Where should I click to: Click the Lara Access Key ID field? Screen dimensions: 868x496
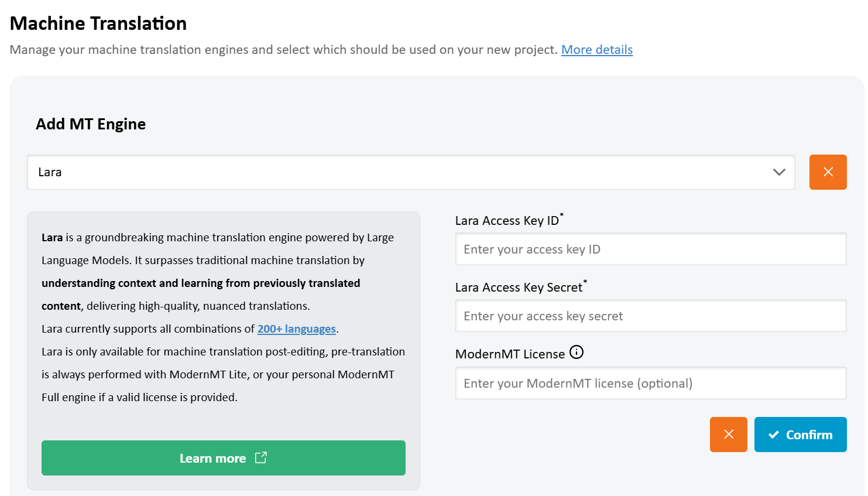pos(651,249)
